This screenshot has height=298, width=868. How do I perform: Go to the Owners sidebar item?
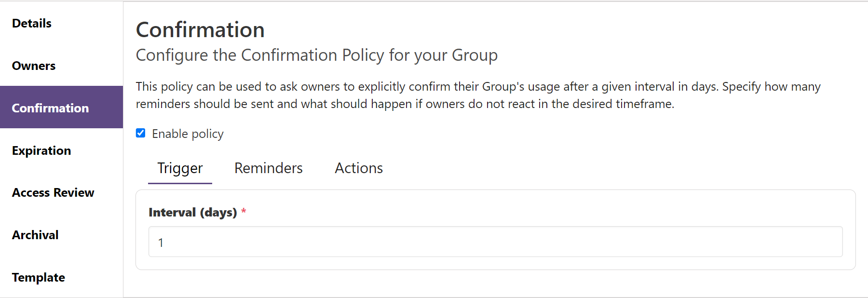point(61,66)
